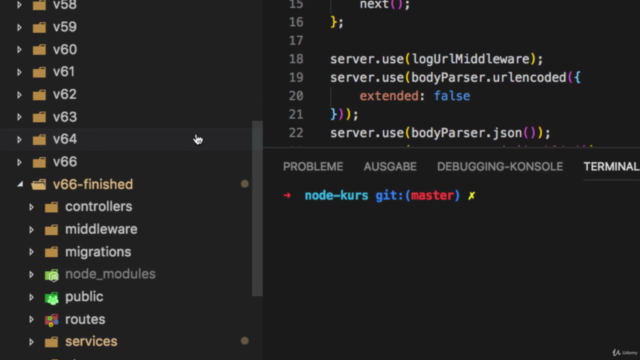This screenshot has height=360, width=640.
Task: Expand the services folder arrow
Action: [x=31, y=342]
